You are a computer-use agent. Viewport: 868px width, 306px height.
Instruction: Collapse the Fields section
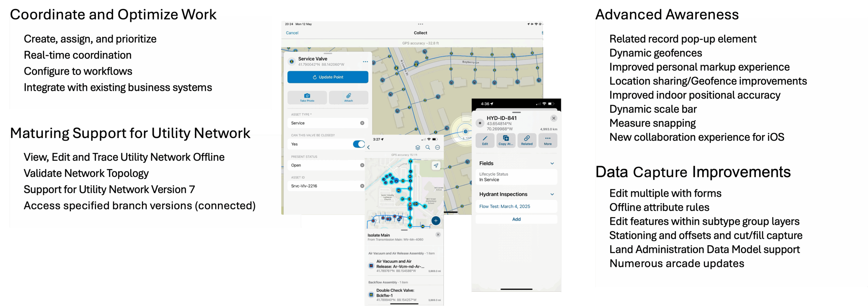point(552,163)
